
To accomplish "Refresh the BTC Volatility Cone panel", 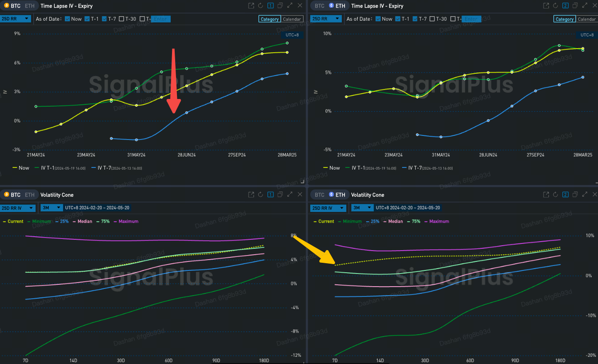I will pyautogui.click(x=261, y=195).
